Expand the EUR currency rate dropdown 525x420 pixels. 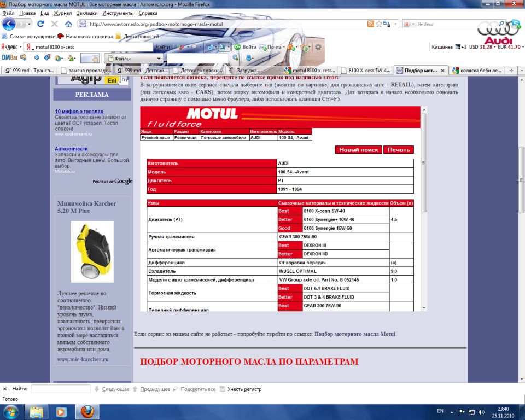tap(522, 47)
